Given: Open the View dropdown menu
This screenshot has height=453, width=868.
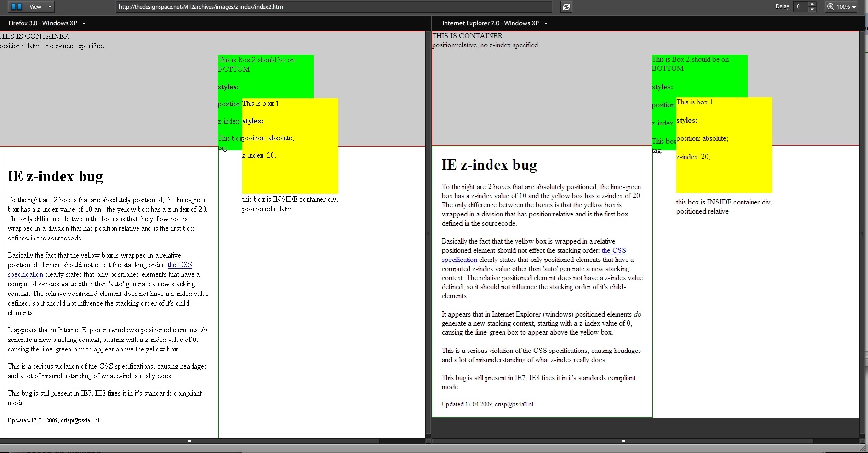Looking at the screenshot, I should (x=41, y=7).
